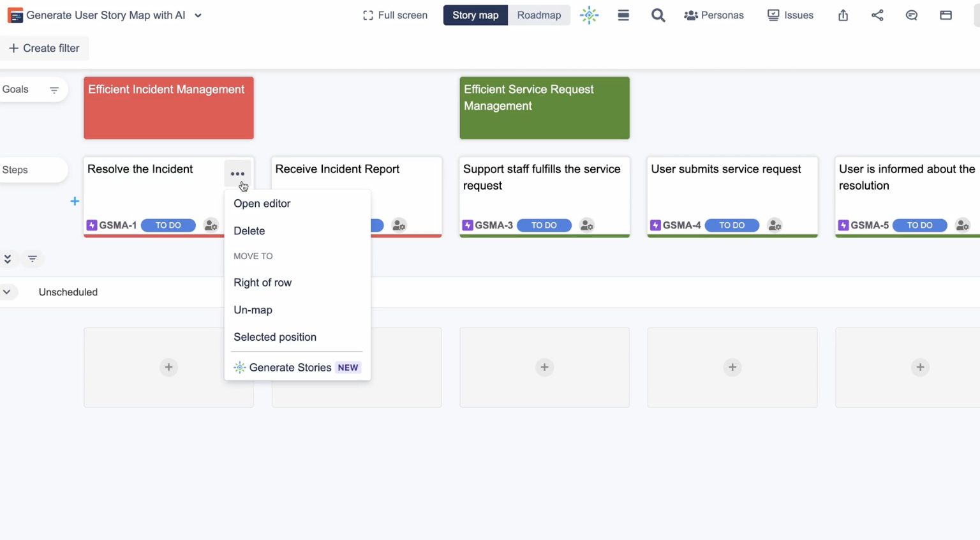Click the AI sparkle icon in toolbar
Image resolution: width=980 pixels, height=540 pixels.
point(589,15)
